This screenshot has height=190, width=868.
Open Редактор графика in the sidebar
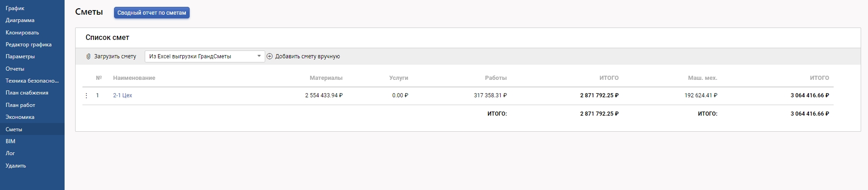coord(28,45)
